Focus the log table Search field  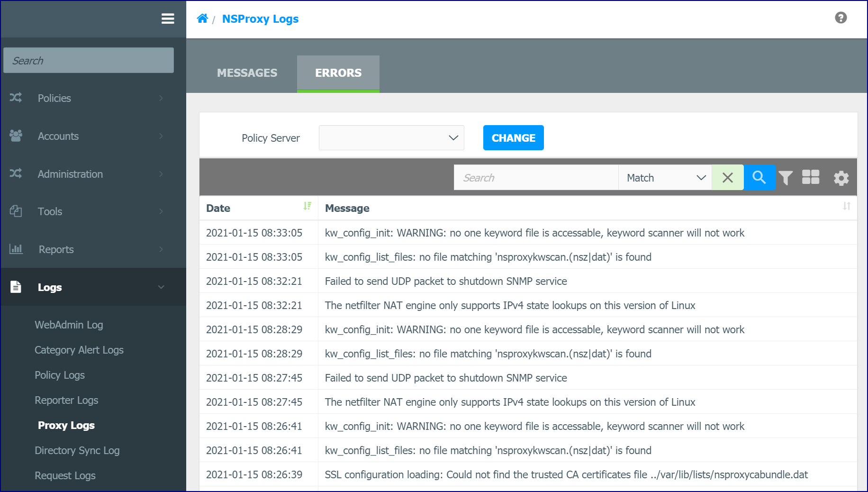536,178
